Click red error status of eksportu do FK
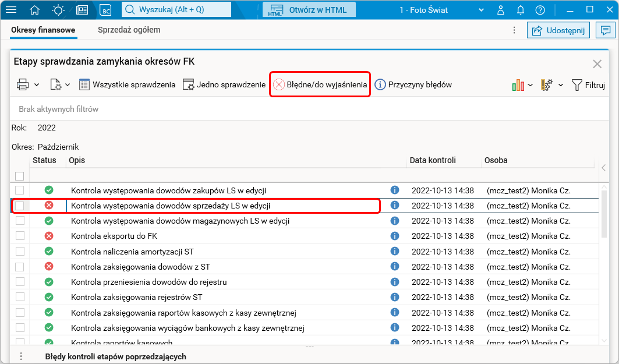 coord(49,236)
